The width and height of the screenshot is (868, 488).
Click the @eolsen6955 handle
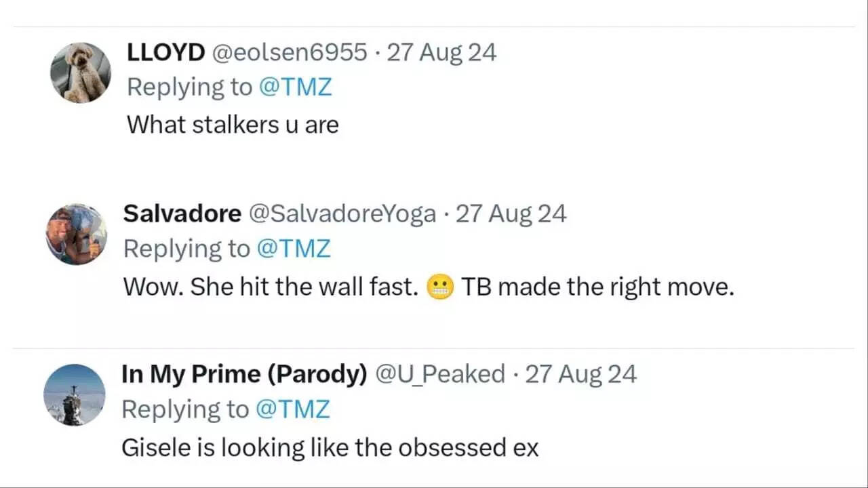click(x=290, y=52)
